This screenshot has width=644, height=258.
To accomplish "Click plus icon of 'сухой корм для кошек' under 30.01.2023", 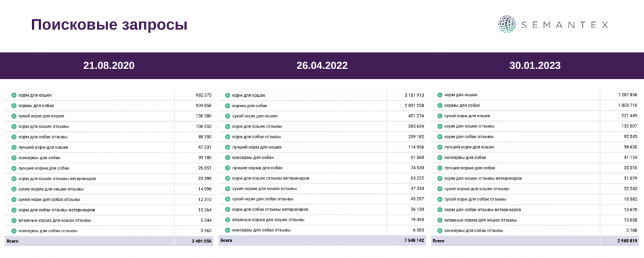I will point(440,116).
